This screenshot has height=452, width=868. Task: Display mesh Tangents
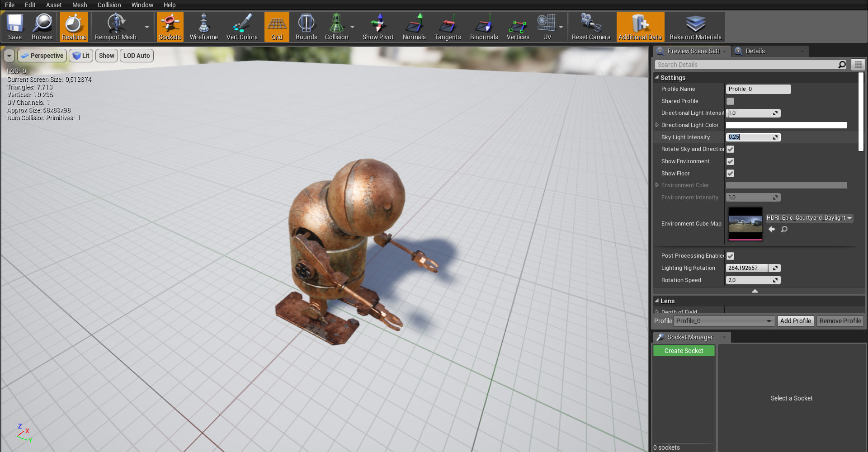point(448,27)
